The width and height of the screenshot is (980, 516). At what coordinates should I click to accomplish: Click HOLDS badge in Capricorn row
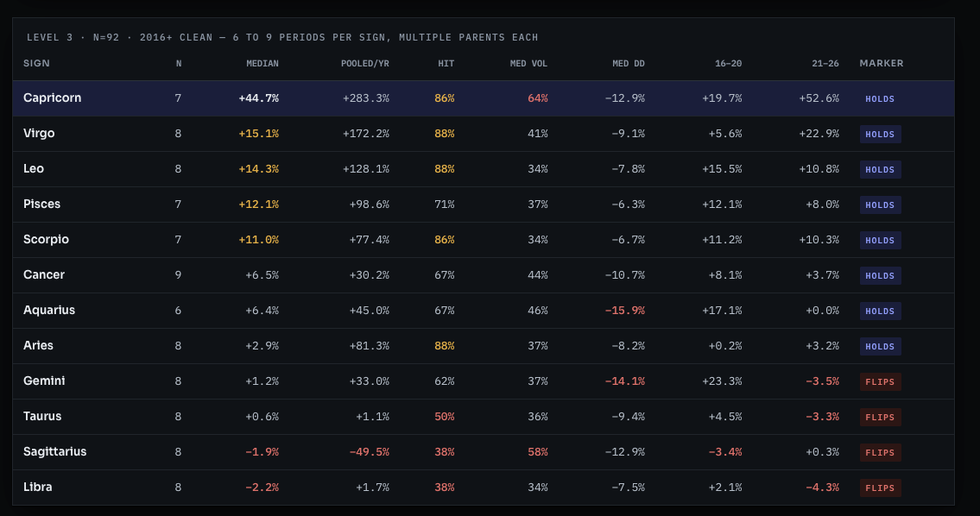[880, 98]
